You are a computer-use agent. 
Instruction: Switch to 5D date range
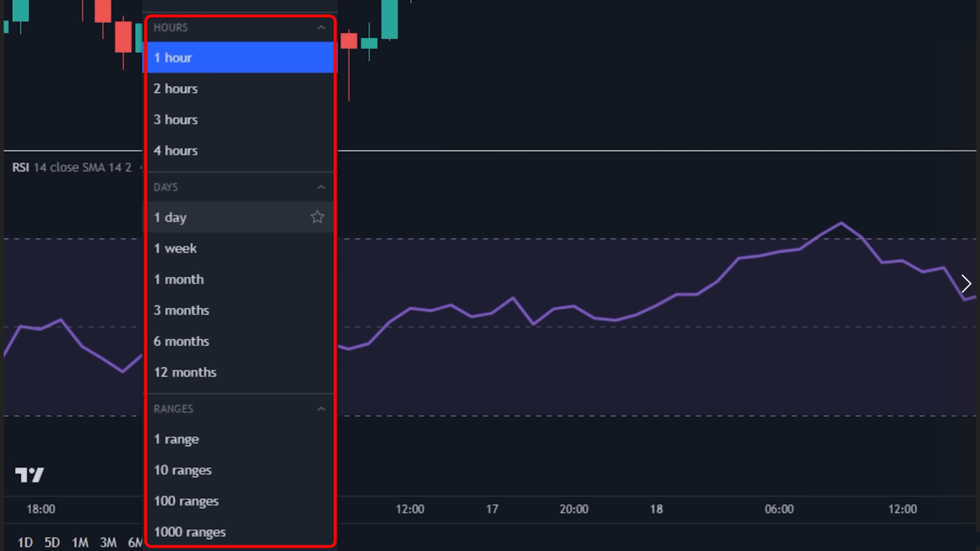52,542
